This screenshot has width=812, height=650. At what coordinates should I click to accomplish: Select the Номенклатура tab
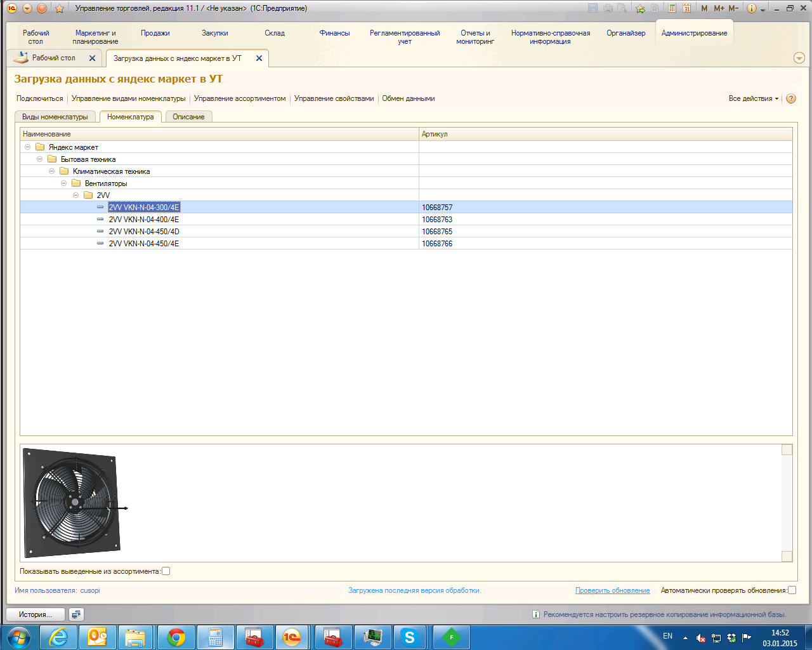131,117
